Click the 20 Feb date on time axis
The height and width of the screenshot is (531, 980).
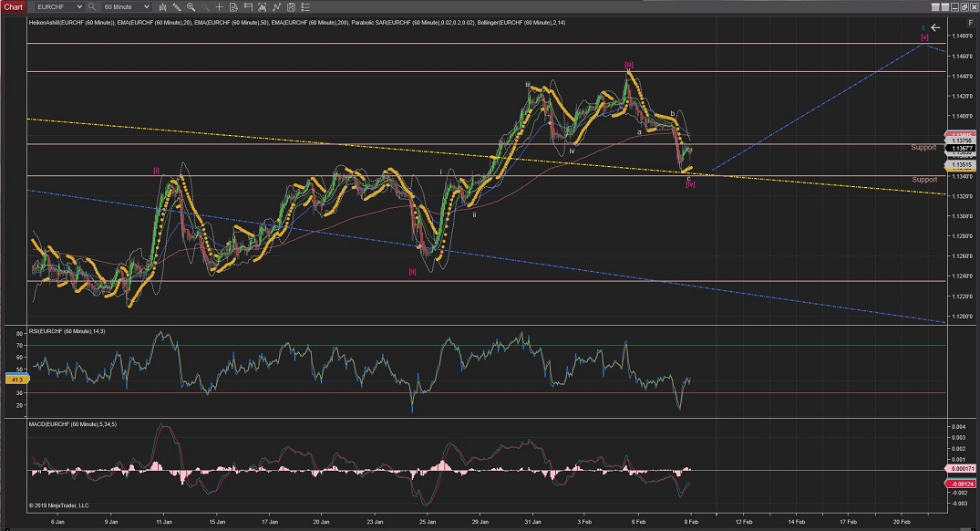coord(902,522)
